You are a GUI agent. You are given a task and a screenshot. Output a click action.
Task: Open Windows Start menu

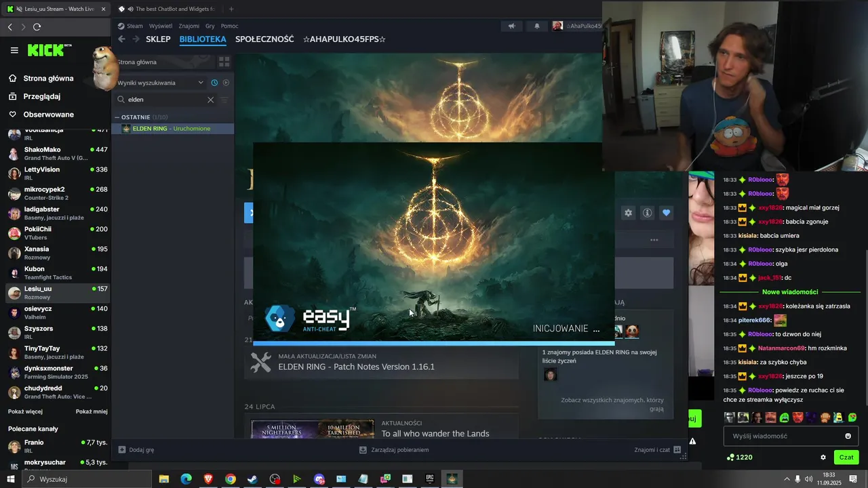coord(11,479)
